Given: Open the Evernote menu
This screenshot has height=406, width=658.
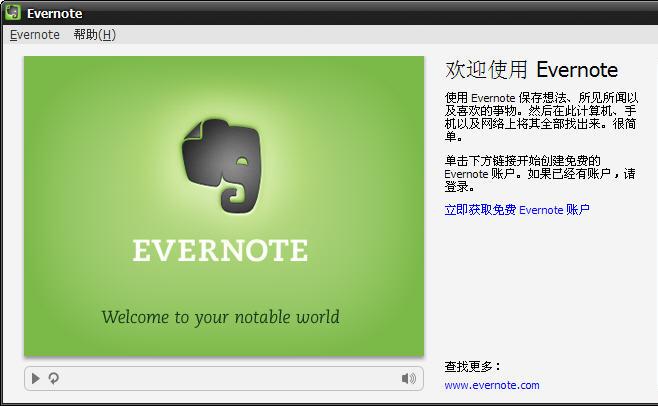Looking at the screenshot, I should pyautogui.click(x=34, y=34).
